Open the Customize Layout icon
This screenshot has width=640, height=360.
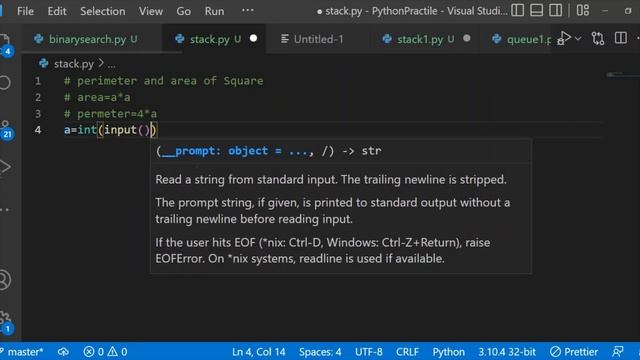pyautogui.click(x=582, y=10)
